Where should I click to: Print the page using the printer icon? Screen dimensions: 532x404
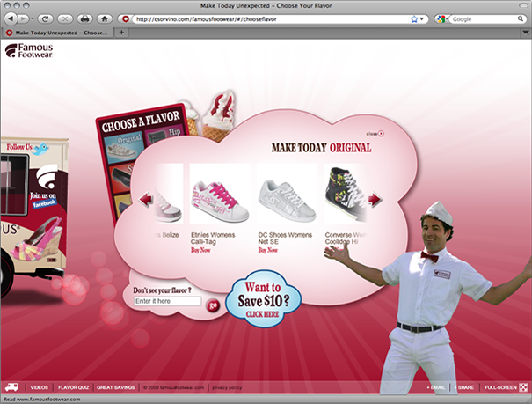[84, 19]
